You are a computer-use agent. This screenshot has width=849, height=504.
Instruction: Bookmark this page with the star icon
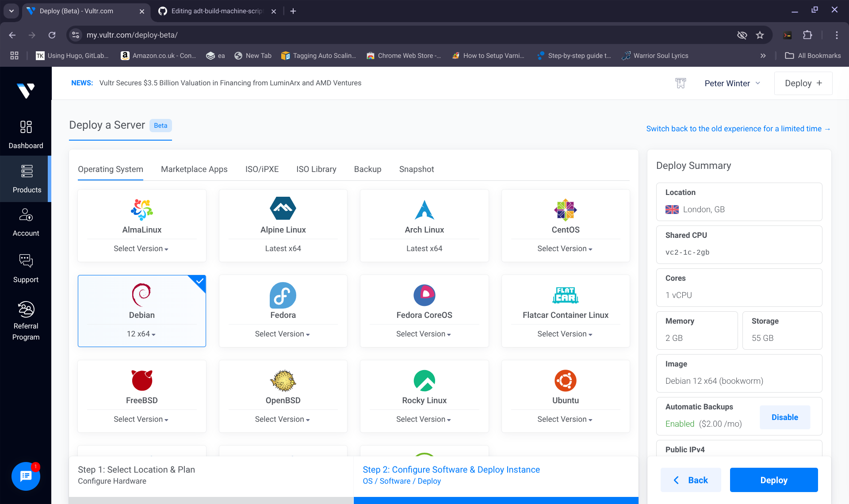coord(760,35)
